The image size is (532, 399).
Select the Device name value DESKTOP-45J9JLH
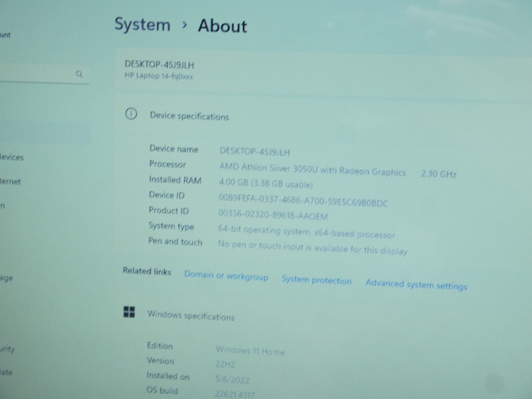click(255, 152)
